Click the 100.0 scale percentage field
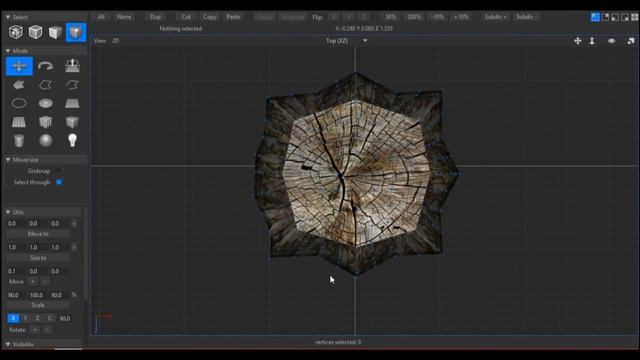The height and width of the screenshot is (360, 640). pos(36,295)
